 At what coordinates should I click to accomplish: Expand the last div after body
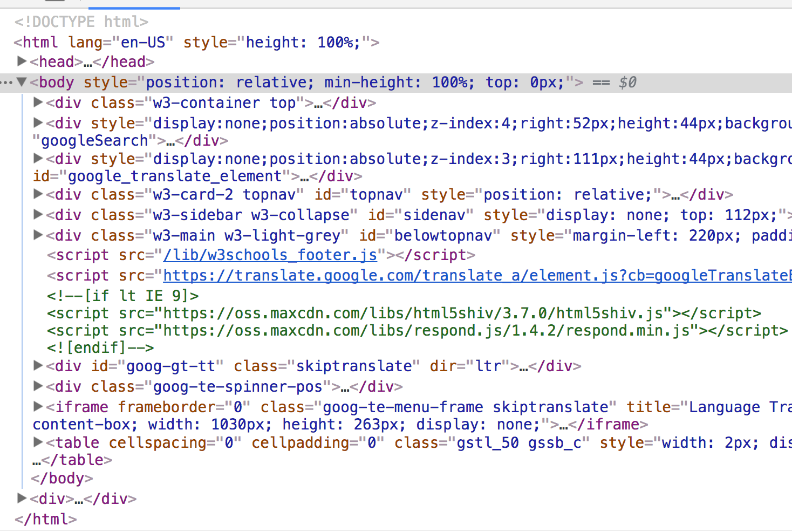pos(22,497)
